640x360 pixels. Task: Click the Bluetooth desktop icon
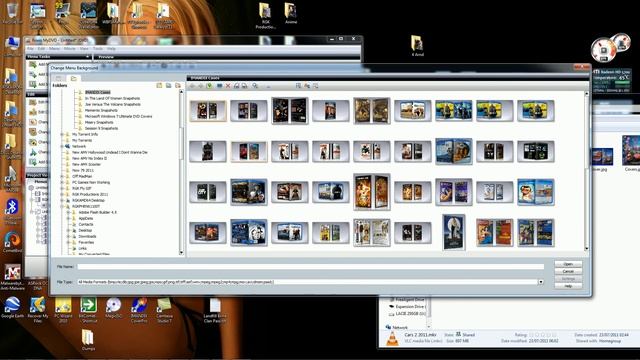pyautogui.click(x=12, y=211)
